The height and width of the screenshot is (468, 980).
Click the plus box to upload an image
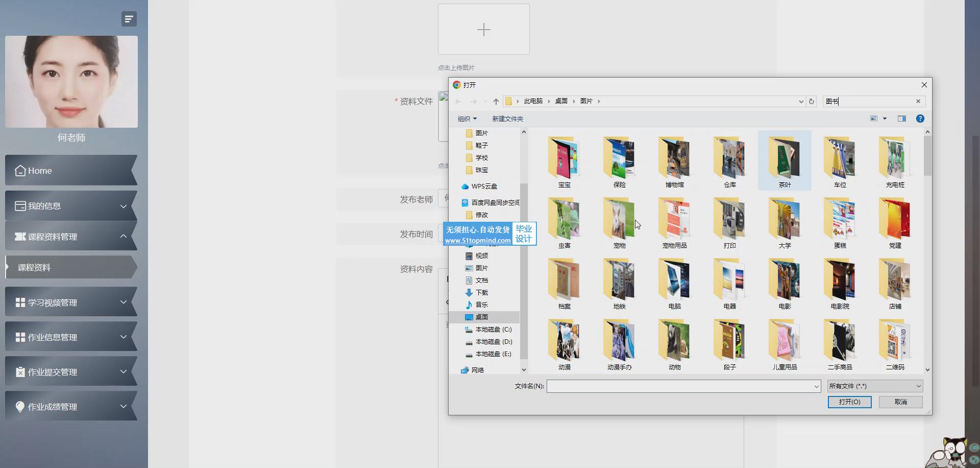click(x=483, y=29)
